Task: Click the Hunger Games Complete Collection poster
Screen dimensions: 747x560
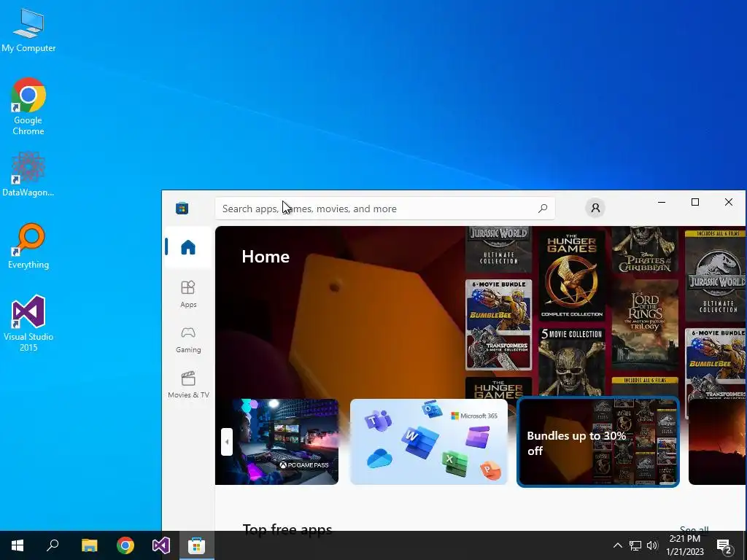Action: click(572, 275)
